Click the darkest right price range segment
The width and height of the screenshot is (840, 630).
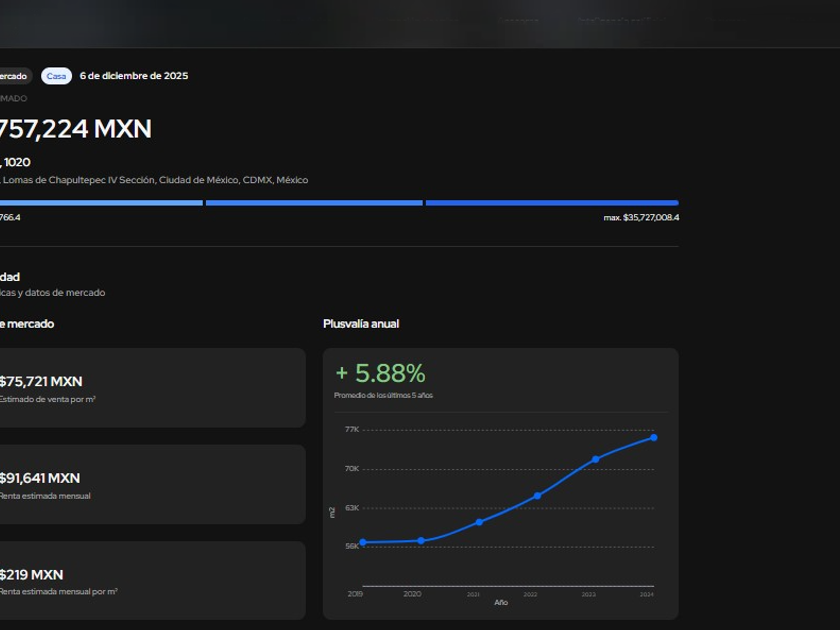tap(552, 203)
